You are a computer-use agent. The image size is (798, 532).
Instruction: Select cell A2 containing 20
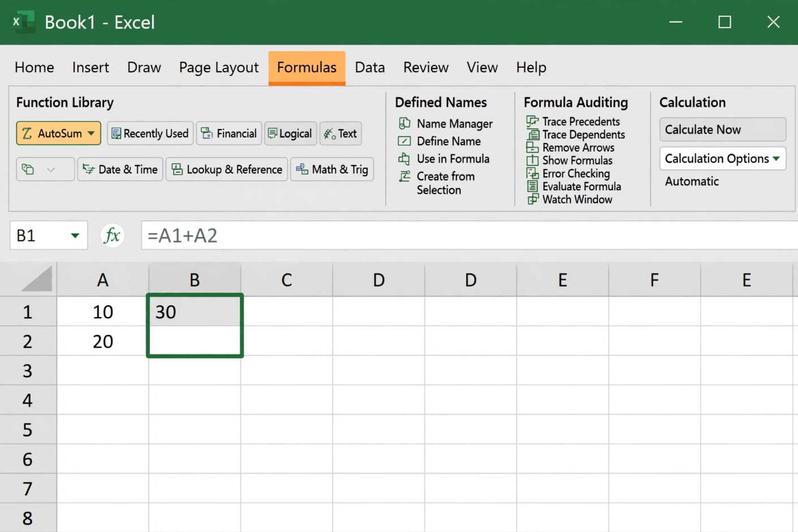(x=103, y=341)
